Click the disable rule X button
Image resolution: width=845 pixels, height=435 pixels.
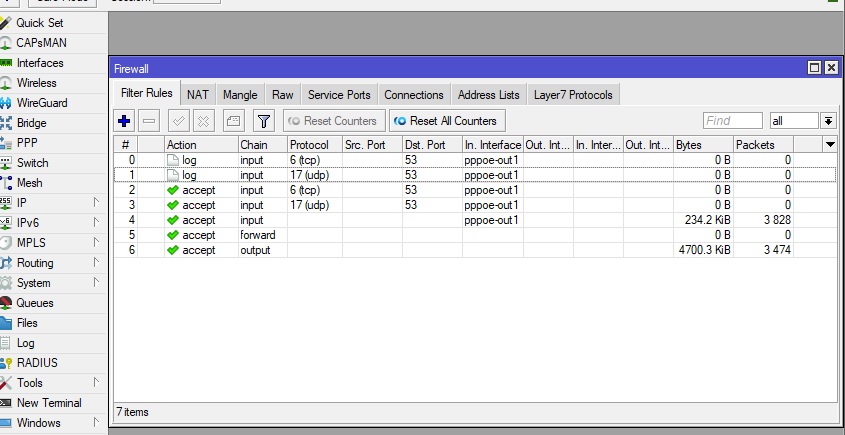[x=203, y=121]
